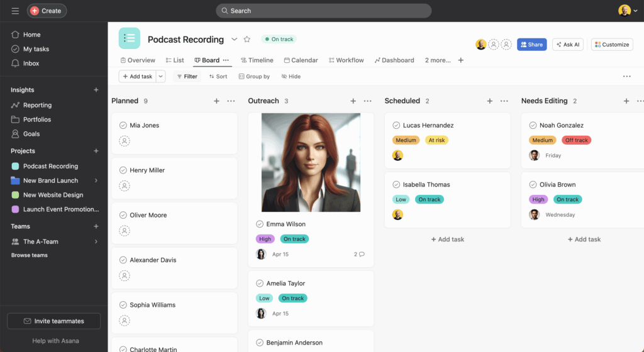Open the Filter options
Image resolution: width=644 pixels, height=352 pixels.
187,76
